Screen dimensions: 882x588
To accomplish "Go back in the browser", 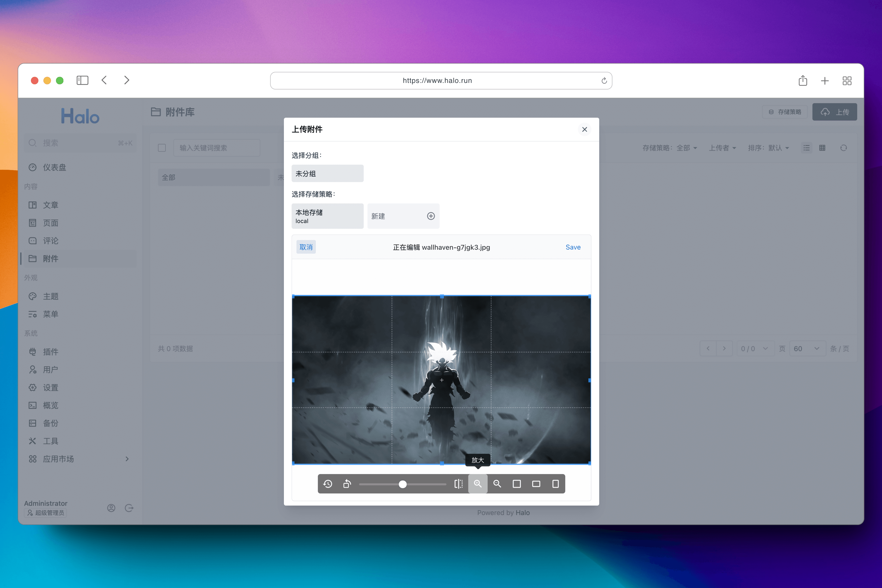I will pos(104,80).
